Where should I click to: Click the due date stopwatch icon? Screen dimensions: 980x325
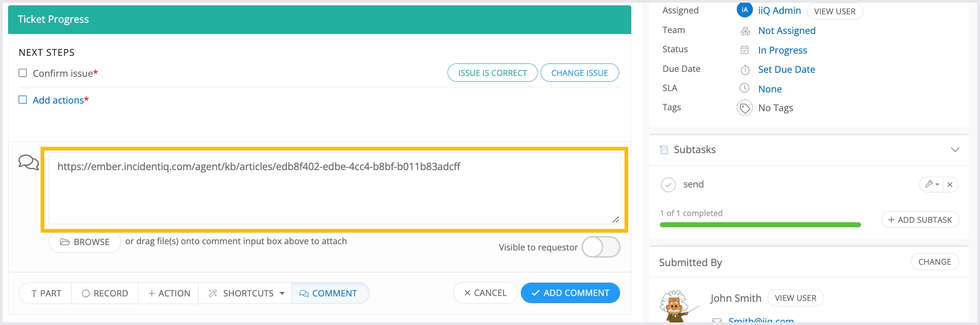745,70
